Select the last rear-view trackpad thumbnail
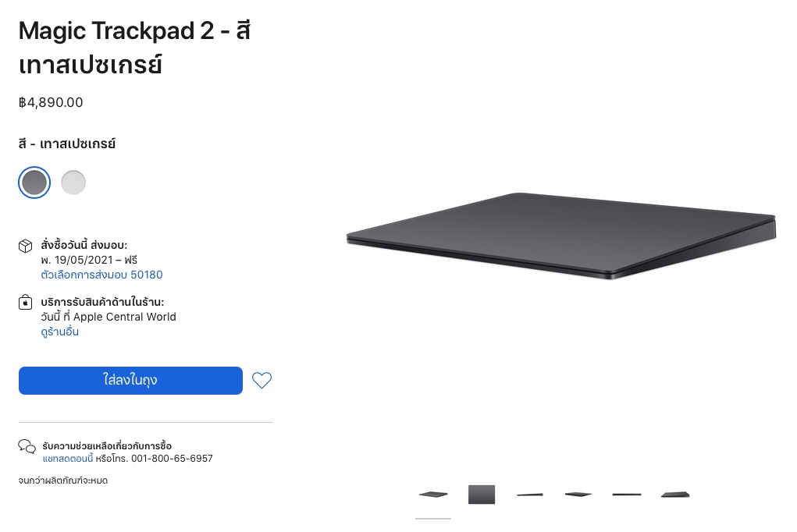This screenshot has width=797, height=532. coord(675,495)
